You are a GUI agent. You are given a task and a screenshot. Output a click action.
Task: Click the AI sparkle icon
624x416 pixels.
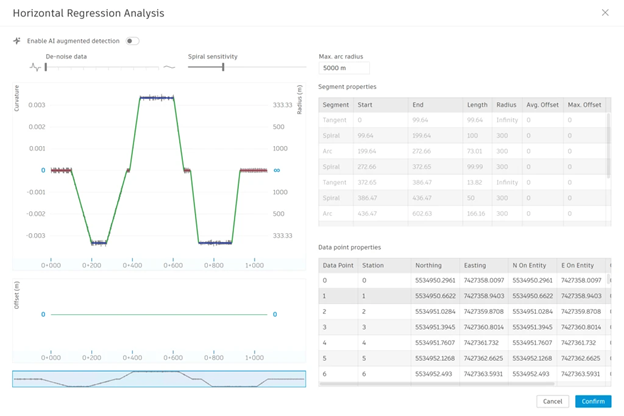click(17, 41)
